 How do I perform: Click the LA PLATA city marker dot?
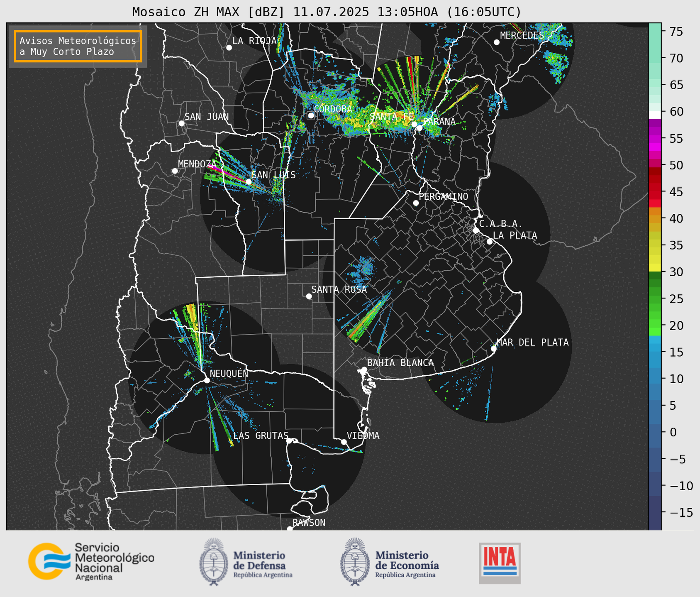(x=490, y=242)
